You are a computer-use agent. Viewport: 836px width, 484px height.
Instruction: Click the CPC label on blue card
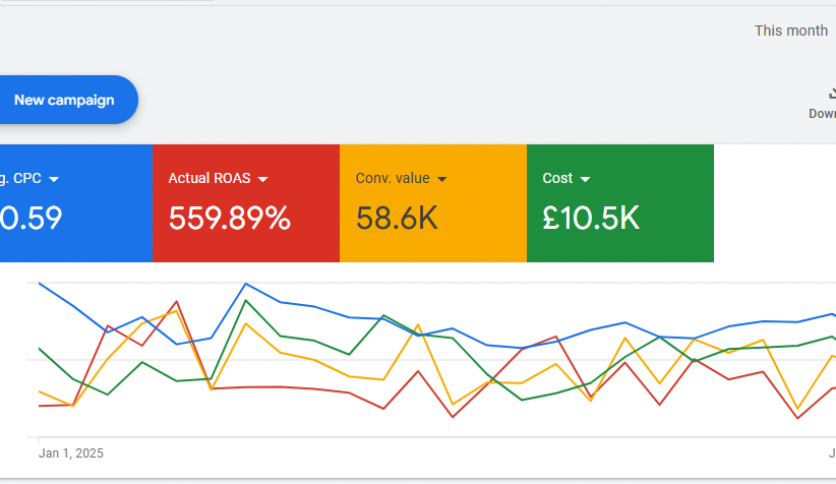pos(20,179)
